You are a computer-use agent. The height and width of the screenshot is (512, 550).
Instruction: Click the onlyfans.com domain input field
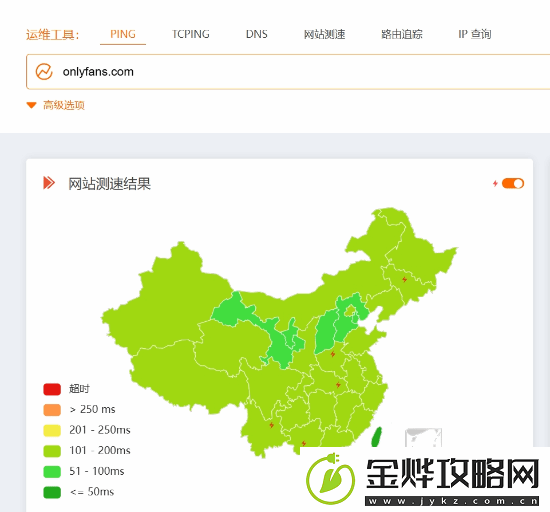pyautogui.click(x=288, y=72)
